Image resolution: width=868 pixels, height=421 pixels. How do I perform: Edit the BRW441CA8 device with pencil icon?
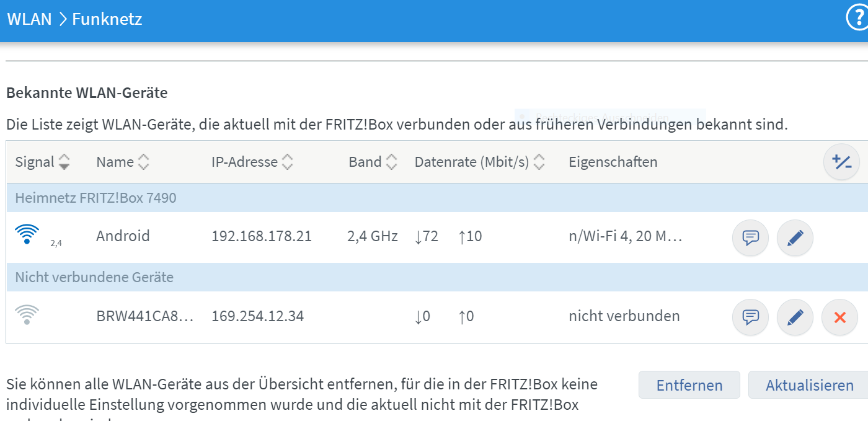click(x=795, y=317)
